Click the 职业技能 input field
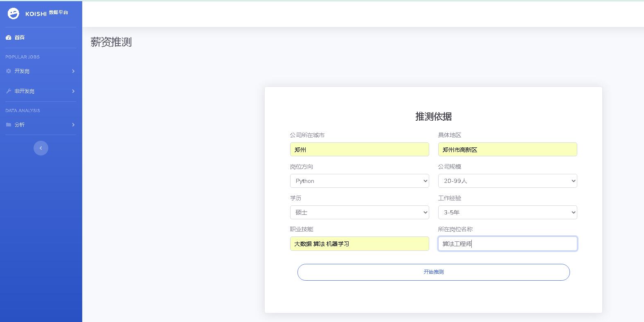 (x=360, y=243)
